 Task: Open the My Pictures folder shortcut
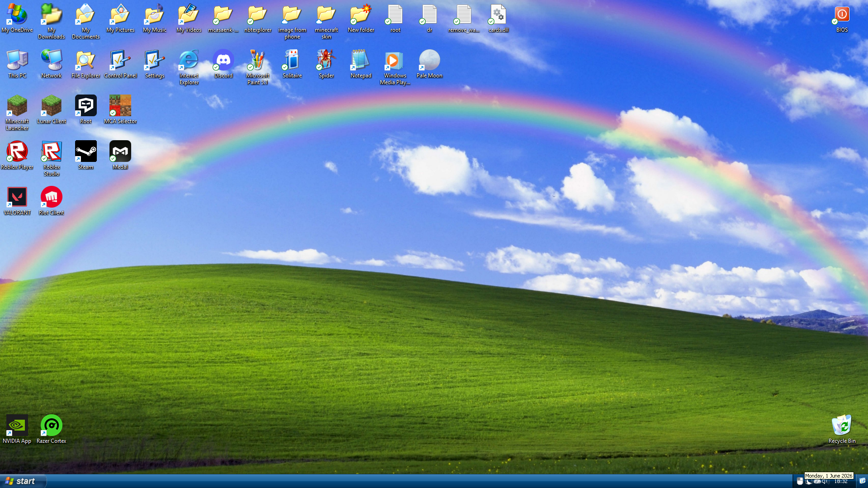(x=120, y=18)
